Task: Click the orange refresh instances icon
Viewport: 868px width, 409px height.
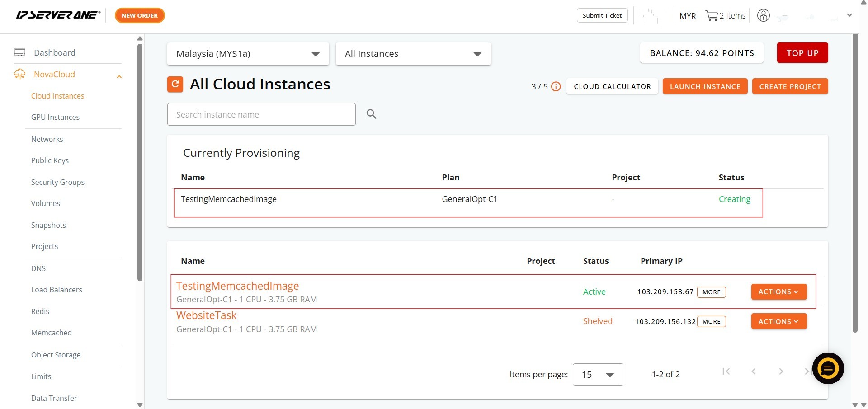Action: click(x=175, y=84)
